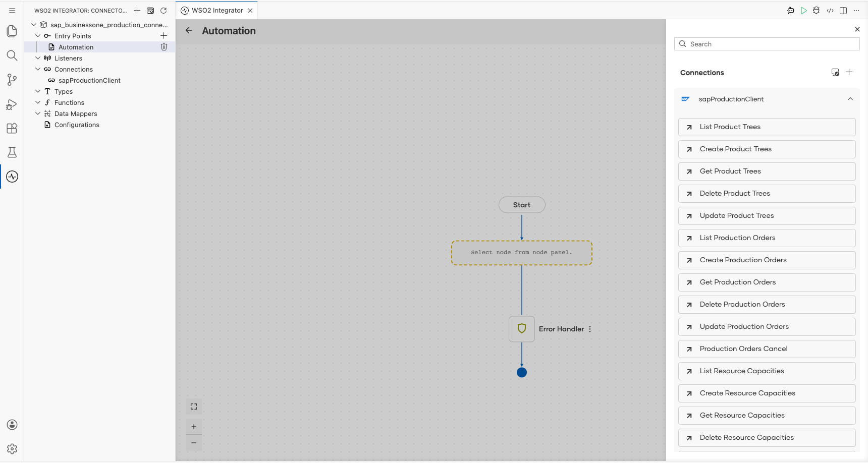Close the node side panel

[x=857, y=29]
